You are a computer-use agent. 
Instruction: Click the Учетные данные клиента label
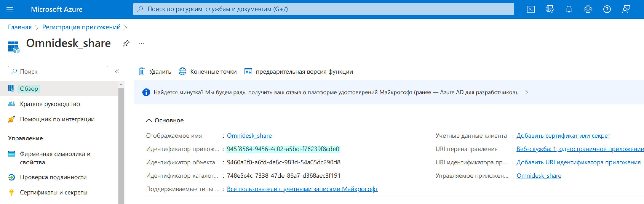(471, 135)
